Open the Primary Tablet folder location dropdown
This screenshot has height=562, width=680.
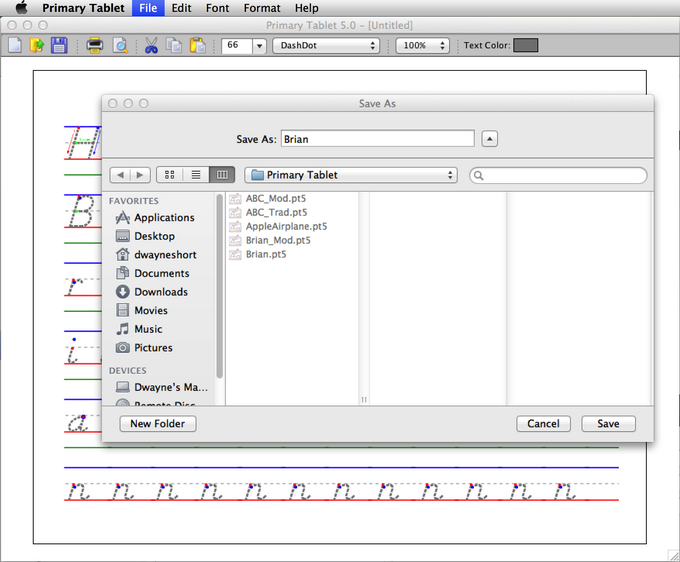coord(351,175)
